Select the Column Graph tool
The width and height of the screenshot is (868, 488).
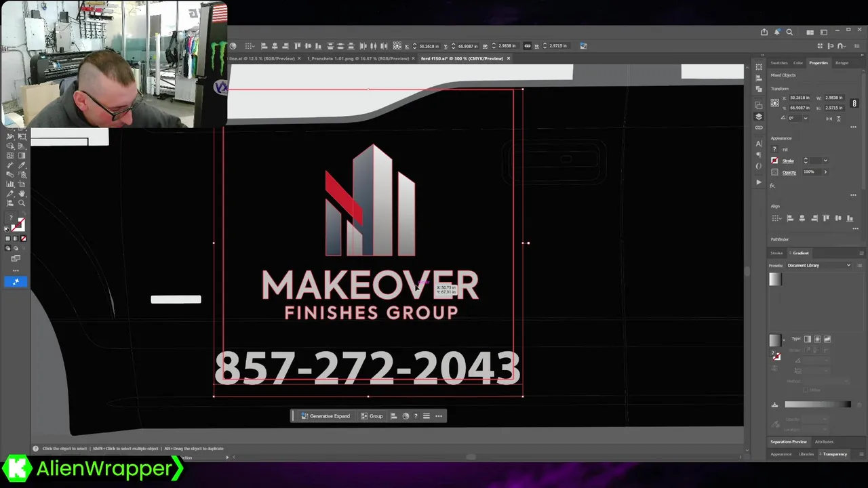point(10,184)
